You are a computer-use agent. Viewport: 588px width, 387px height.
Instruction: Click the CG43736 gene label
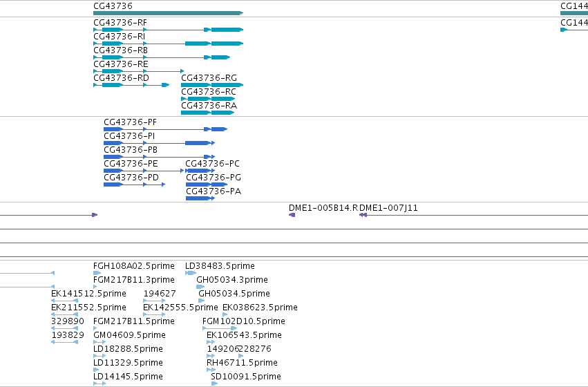click(113, 6)
